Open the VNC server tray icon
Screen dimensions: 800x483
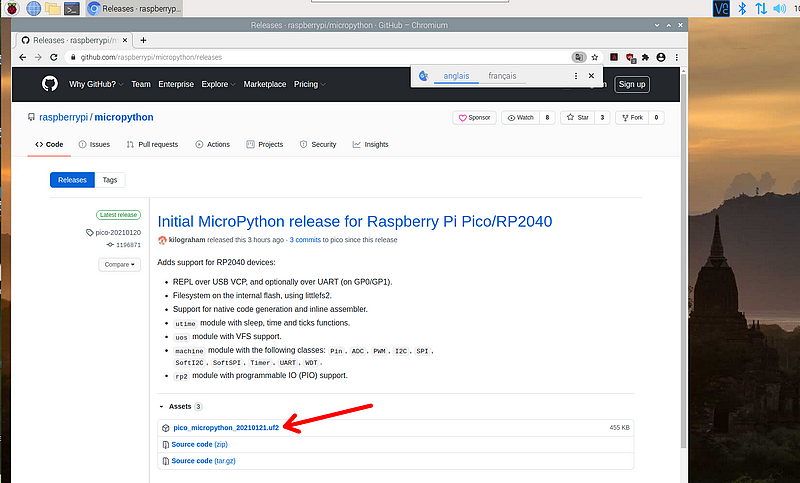[x=721, y=8]
